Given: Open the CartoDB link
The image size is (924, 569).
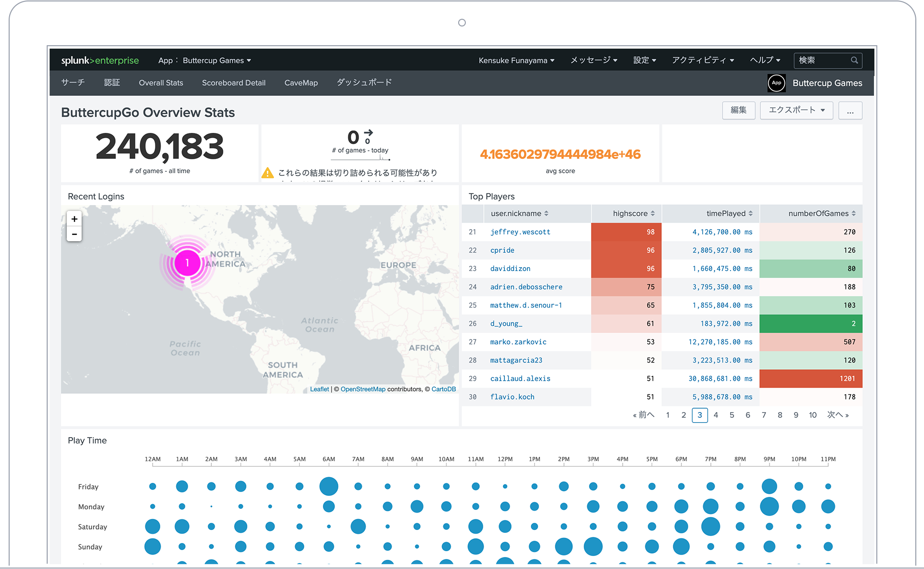Looking at the screenshot, I should (x=444, y=389).
